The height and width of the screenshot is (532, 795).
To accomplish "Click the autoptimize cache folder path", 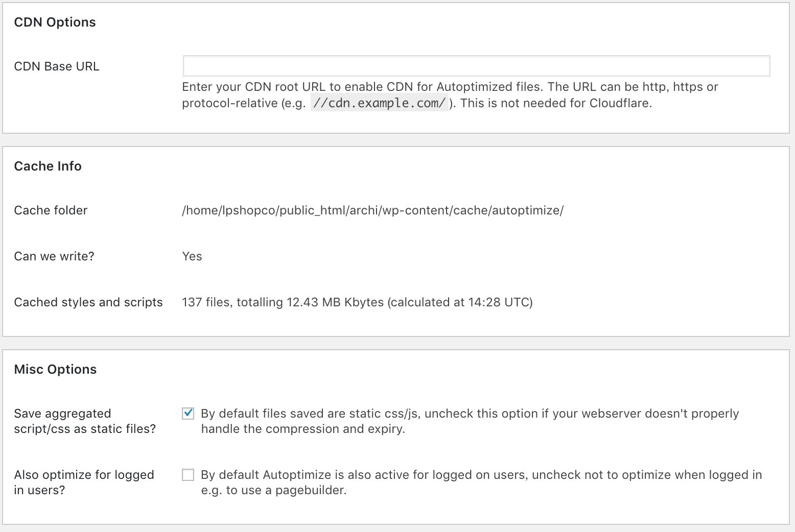I will [372, 210].
